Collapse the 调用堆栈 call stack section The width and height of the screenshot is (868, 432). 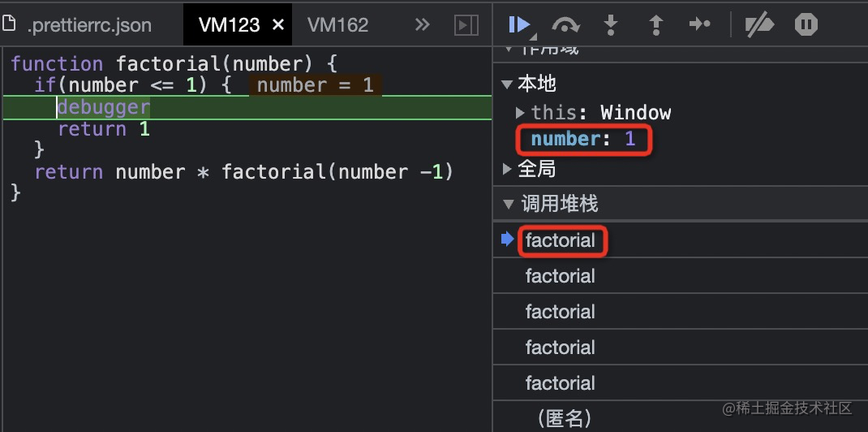pyautogui.click(x=508, y=204)
